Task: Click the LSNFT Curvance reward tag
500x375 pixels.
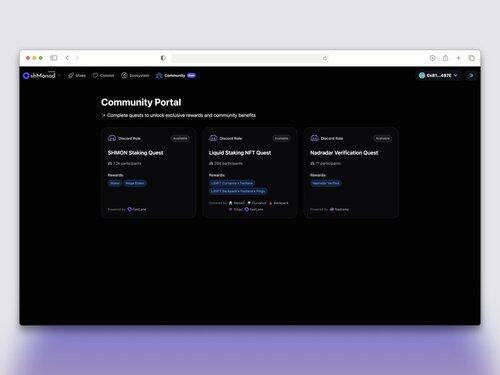Action: tap(232, 183)
